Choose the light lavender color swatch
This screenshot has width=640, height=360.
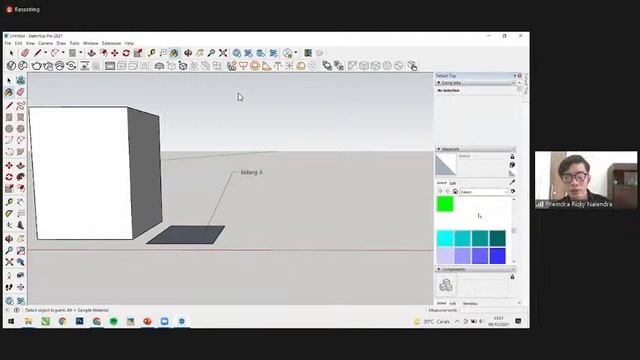(x=445, y=256)
